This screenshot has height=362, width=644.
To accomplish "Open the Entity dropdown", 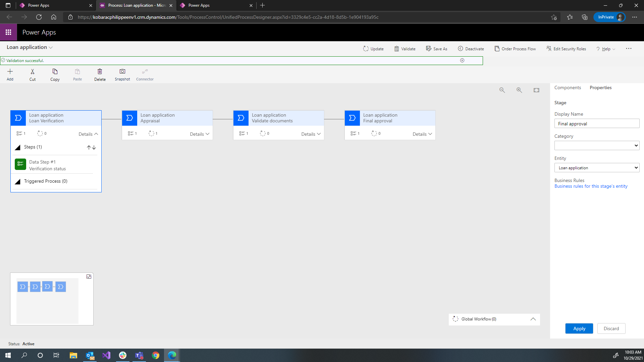I will click(x=597, y=168).
